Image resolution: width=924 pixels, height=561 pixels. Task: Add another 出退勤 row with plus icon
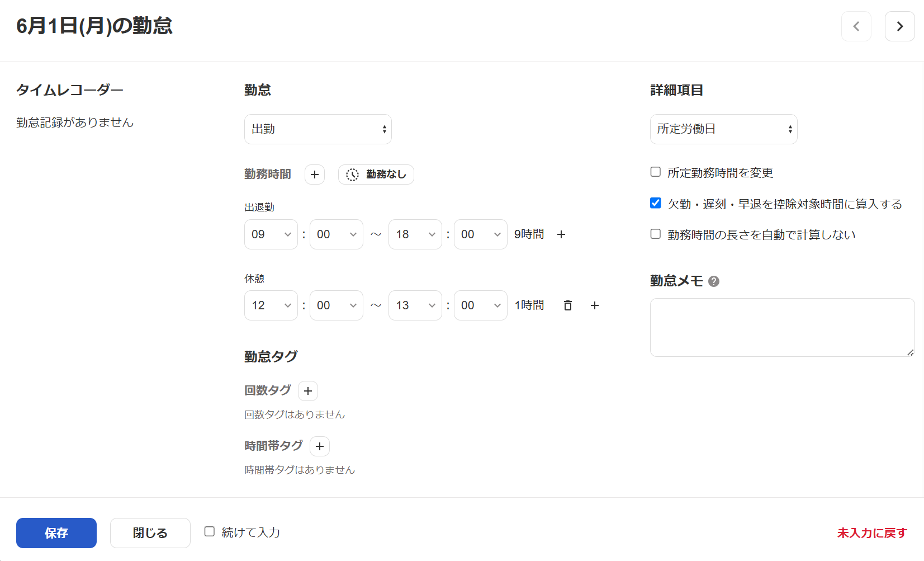pyautogui.click(x=561, y=234)
